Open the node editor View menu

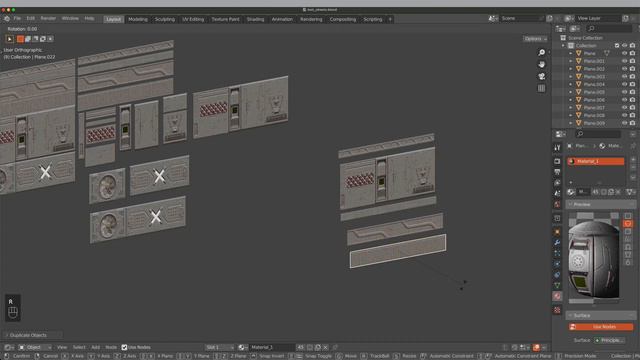pos(62,347)
